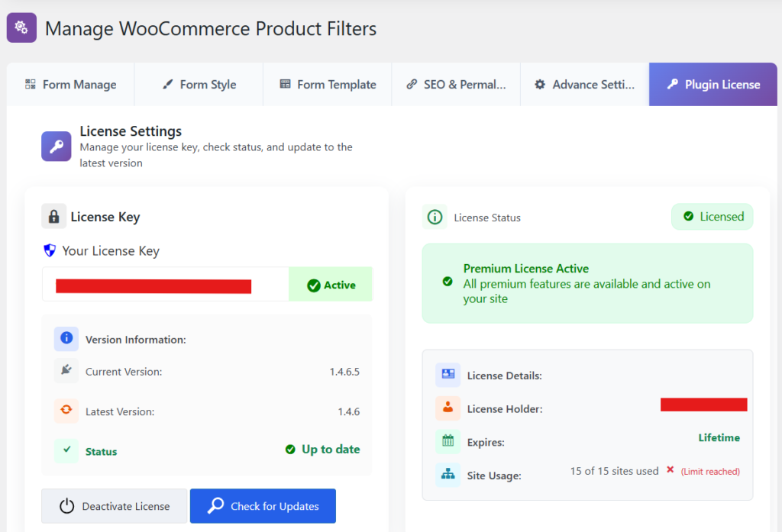
Task: Click the License Details ID card icon
Action: [448, 375]
